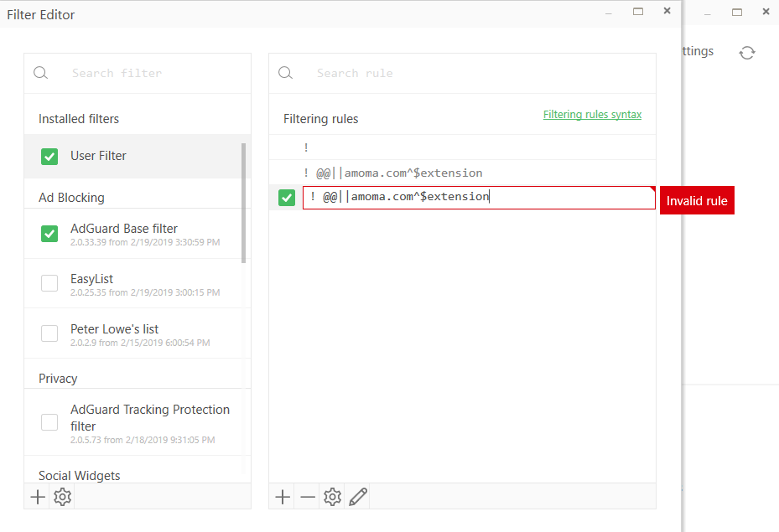Select the AdGuard Base filter entry
The height and width of the screenshot is (532, 779).
[x=138, y=234]
